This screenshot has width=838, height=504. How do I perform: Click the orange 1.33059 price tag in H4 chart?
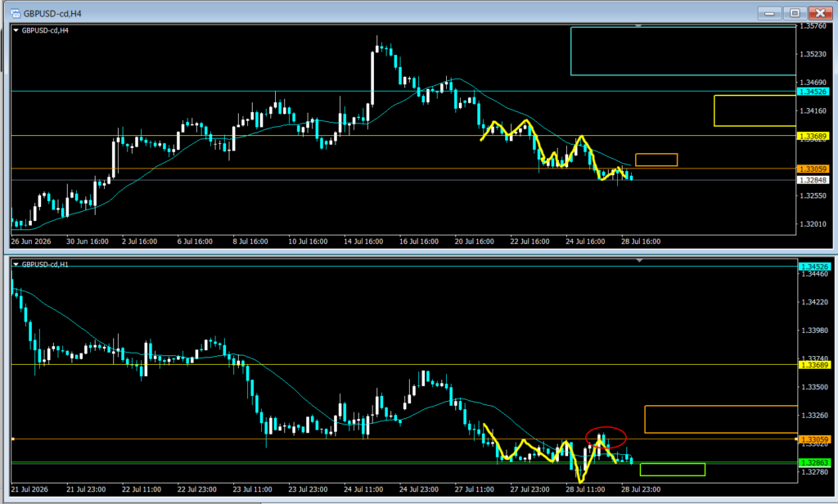pyautogui.click(x=813, y=169)
